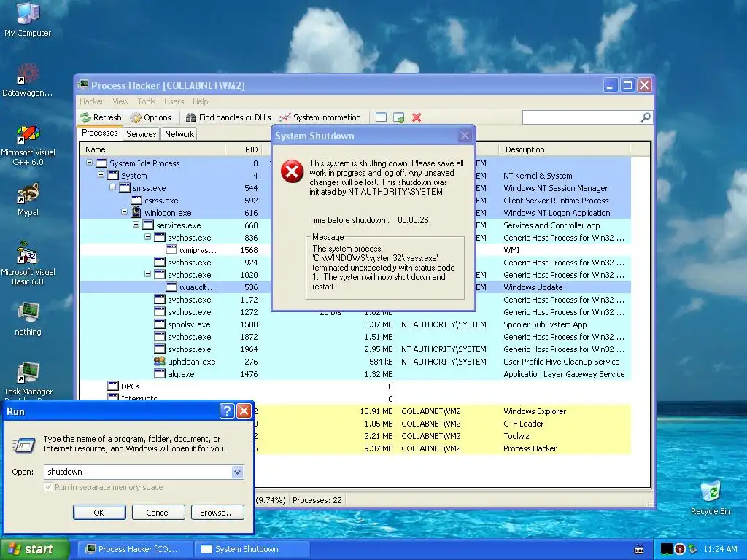Click the Run dialog help question button
The image size is (747, 560).
pyautogui.click(x=227, y=411)
